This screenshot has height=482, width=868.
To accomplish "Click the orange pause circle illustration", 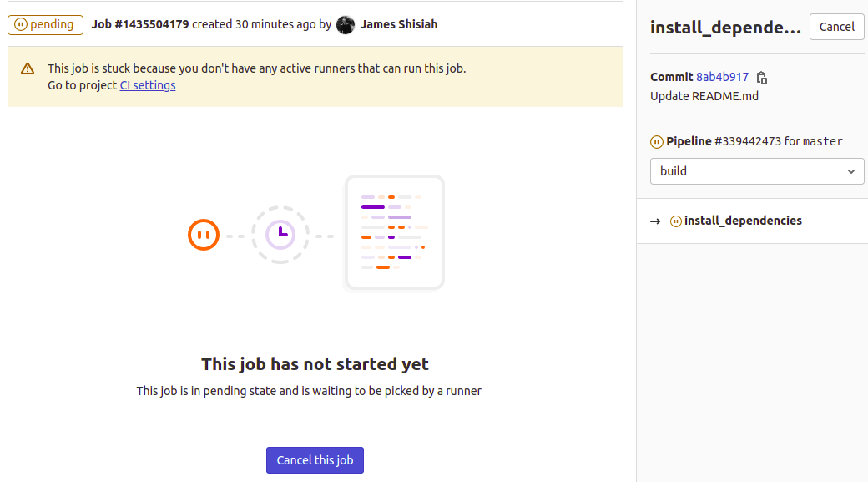I will pos(204,235).
